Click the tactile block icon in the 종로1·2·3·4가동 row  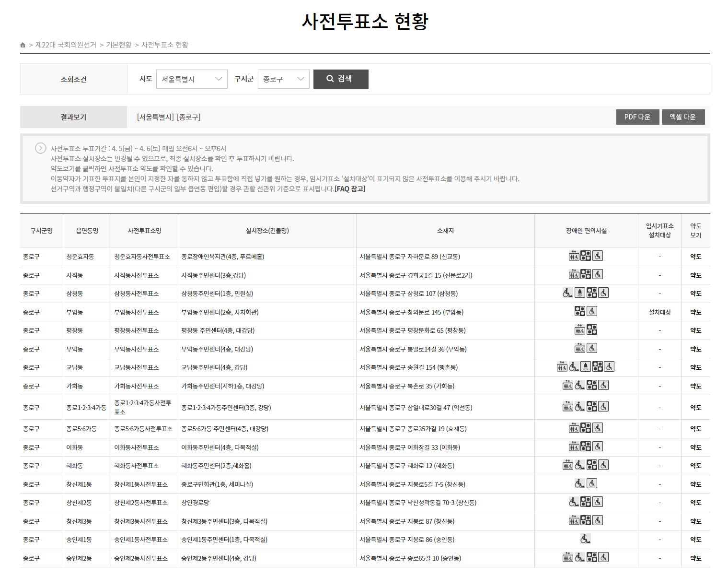click(x=592, y=407)
